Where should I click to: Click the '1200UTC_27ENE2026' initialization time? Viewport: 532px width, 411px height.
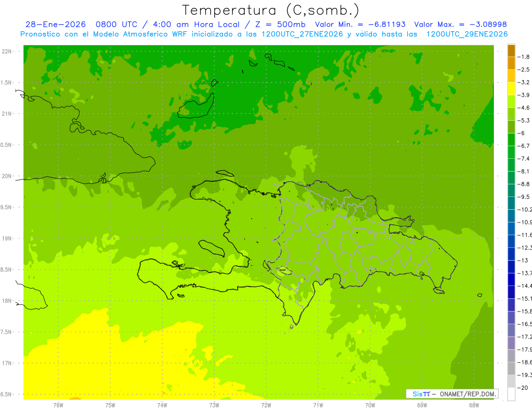point(302,34)
